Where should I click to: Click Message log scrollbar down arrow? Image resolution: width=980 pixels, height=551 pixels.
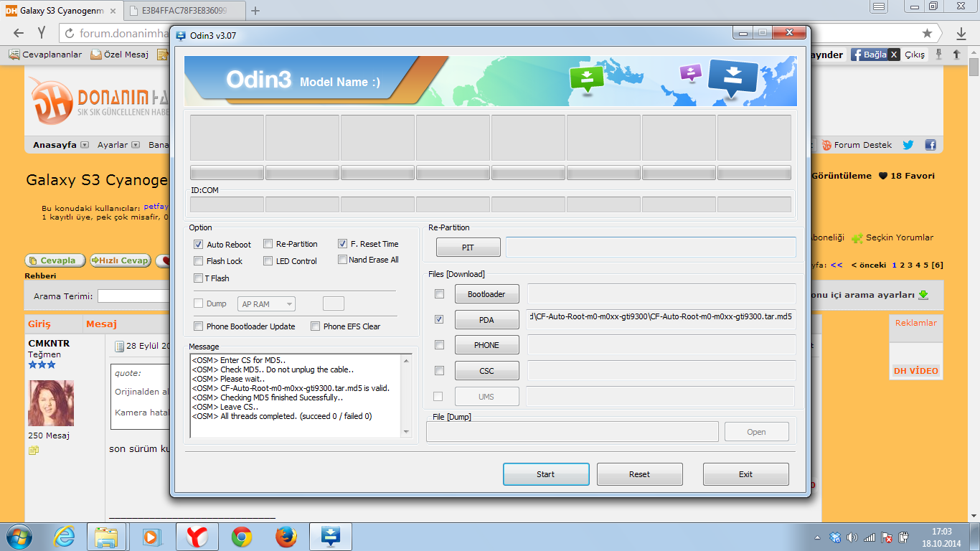[407, 432]
